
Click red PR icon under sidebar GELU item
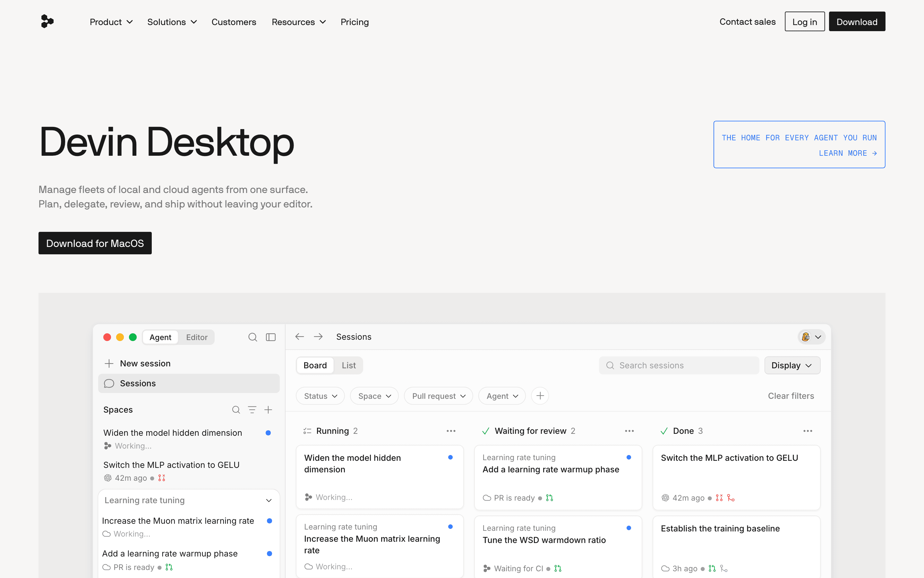point(161,478)
